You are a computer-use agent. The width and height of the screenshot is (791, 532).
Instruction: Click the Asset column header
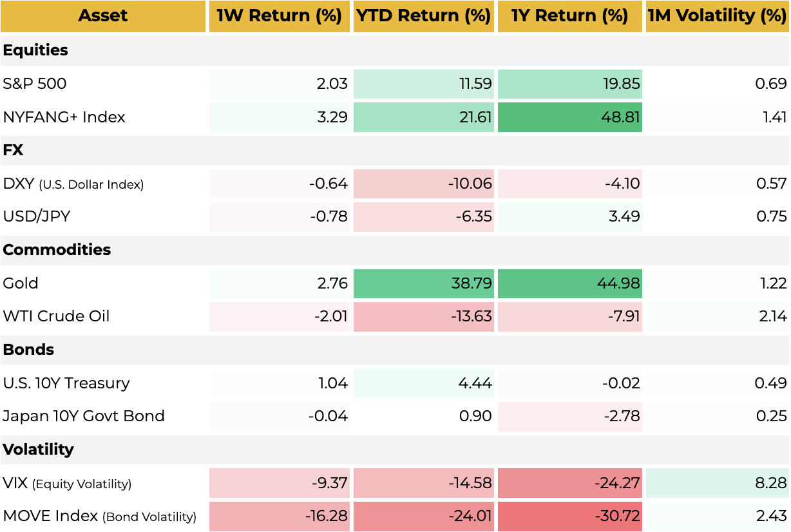(103, 16)
